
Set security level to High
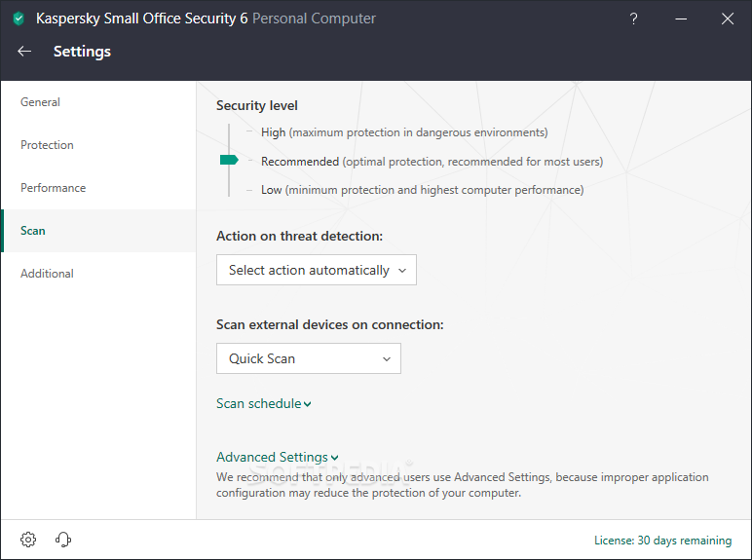tap(404, 132)
